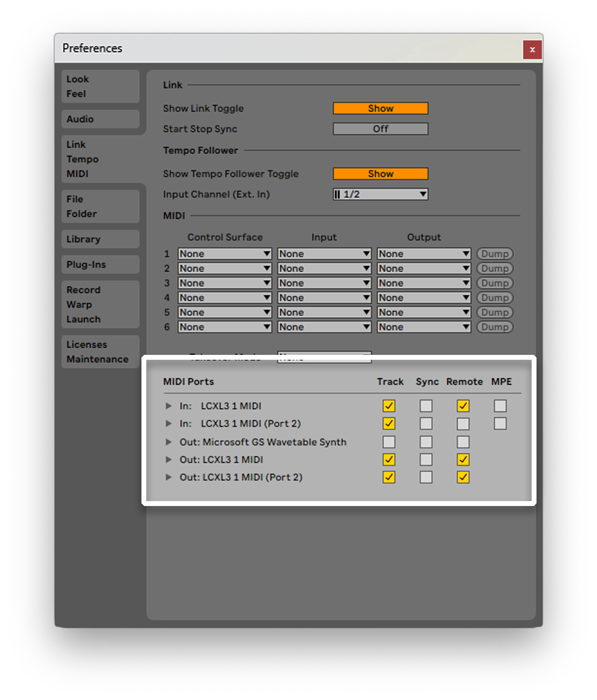Screen dimensions: 597x700
Task: Open Control Surface dropdown for row 2
Action: (x=225, y=268)
